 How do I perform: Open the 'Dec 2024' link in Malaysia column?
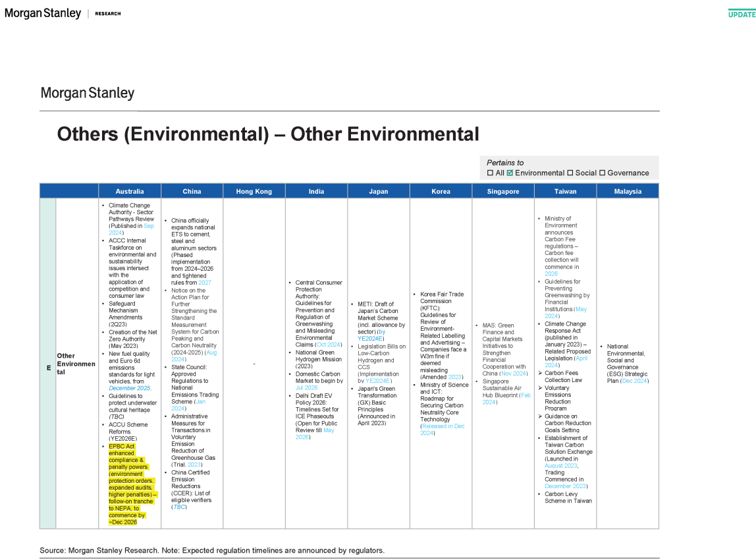coord(635,381)
